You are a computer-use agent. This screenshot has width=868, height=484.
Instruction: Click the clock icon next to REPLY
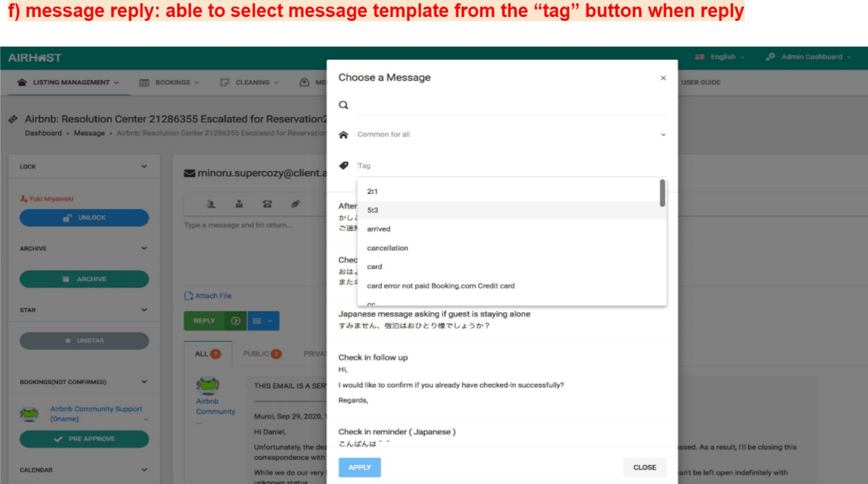236,321
